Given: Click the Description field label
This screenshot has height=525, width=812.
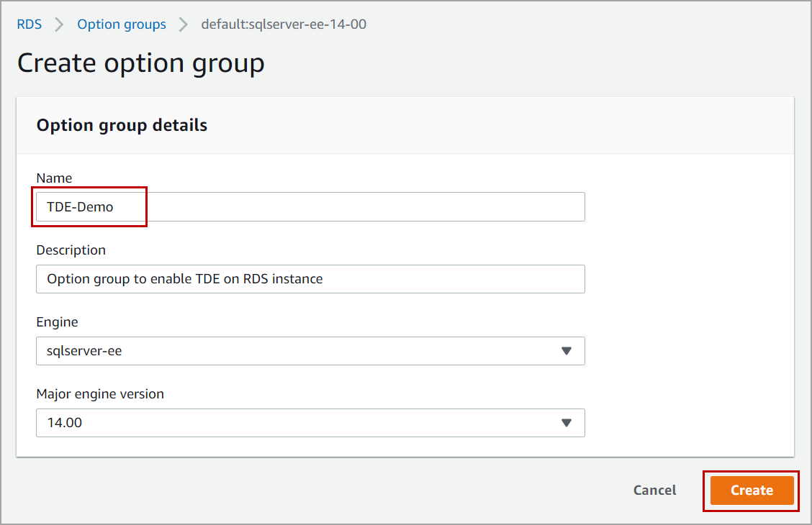Looking at the screenshot, I should tap(71, 250).
